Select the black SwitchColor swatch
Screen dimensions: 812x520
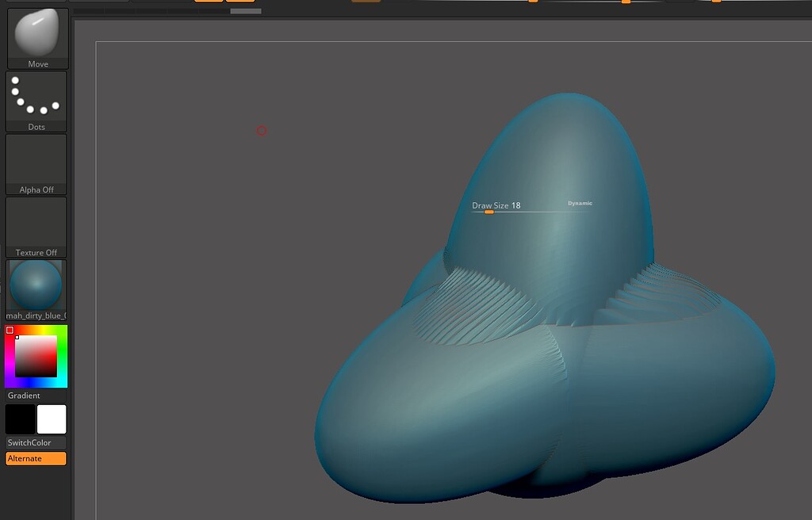point(20,419)
